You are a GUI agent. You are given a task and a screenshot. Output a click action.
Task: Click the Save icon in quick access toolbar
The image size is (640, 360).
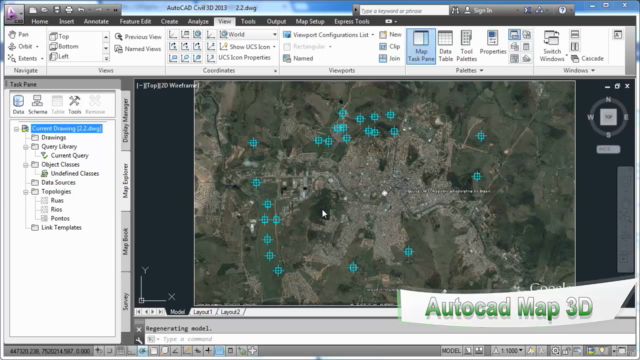click(x=57, y=10)
